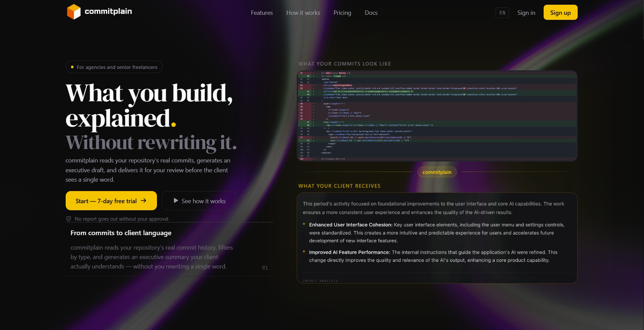The width and height of the screenshot is (644, 330).
Task: Click the shield check icon near approval note
Action: (68, 219)
